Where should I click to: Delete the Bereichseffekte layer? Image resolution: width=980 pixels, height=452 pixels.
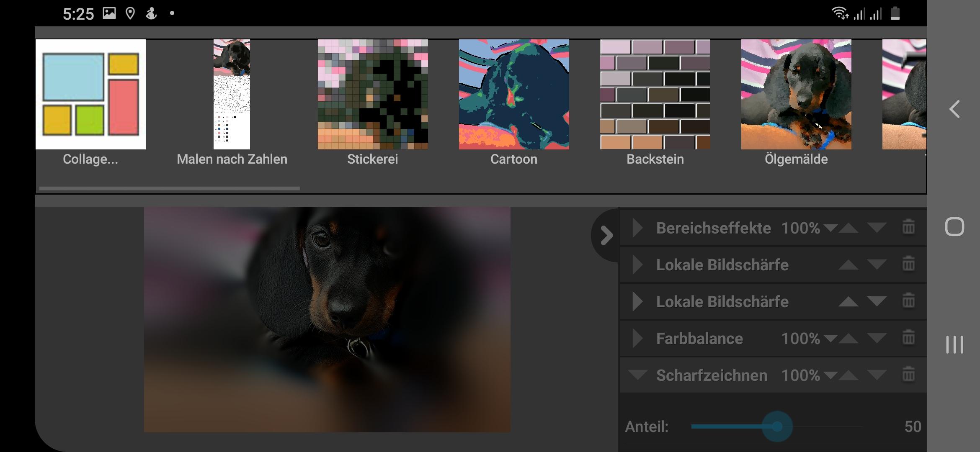(x=908, y=227)
